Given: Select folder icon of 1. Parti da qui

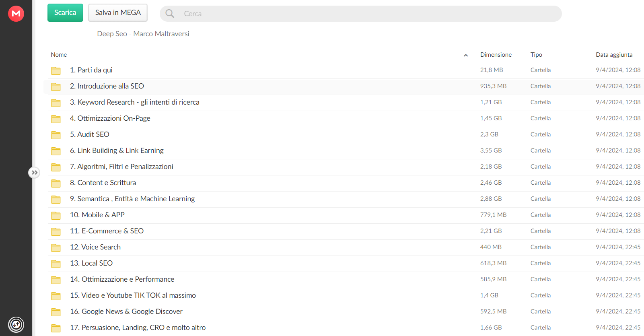Looking at the screenshot, I should coord(56,71).
